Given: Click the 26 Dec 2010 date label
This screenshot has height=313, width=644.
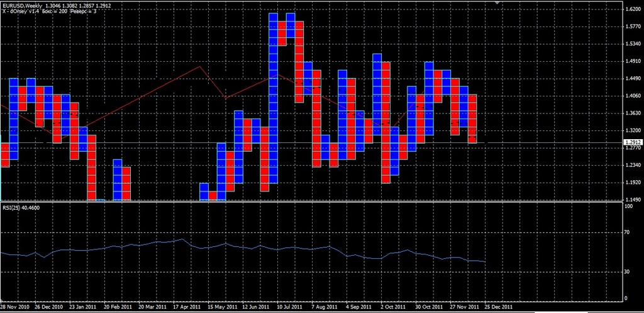Looking at the screenshot, I should [49, 307].
